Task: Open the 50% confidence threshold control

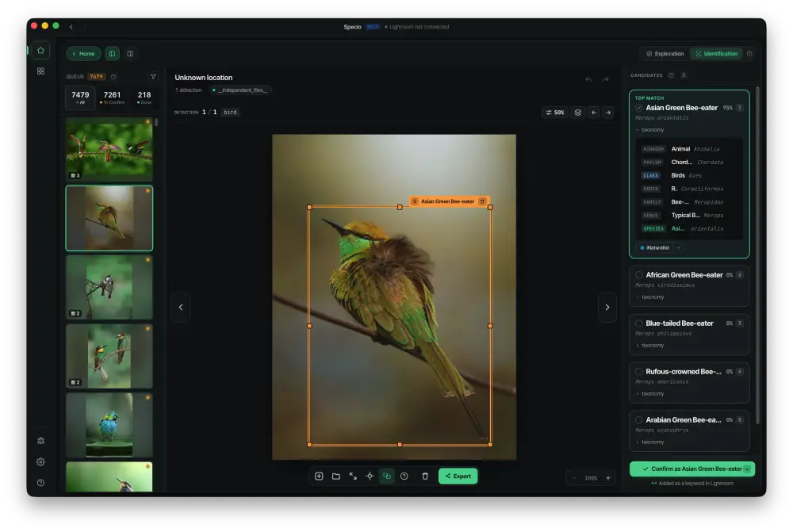Action: click(x=555, y=113)
